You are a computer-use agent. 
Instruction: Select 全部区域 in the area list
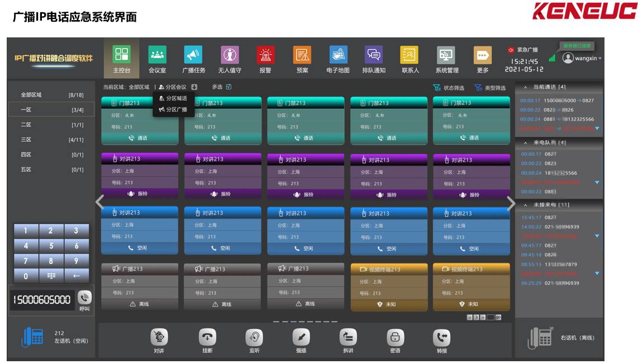[51, 95]
